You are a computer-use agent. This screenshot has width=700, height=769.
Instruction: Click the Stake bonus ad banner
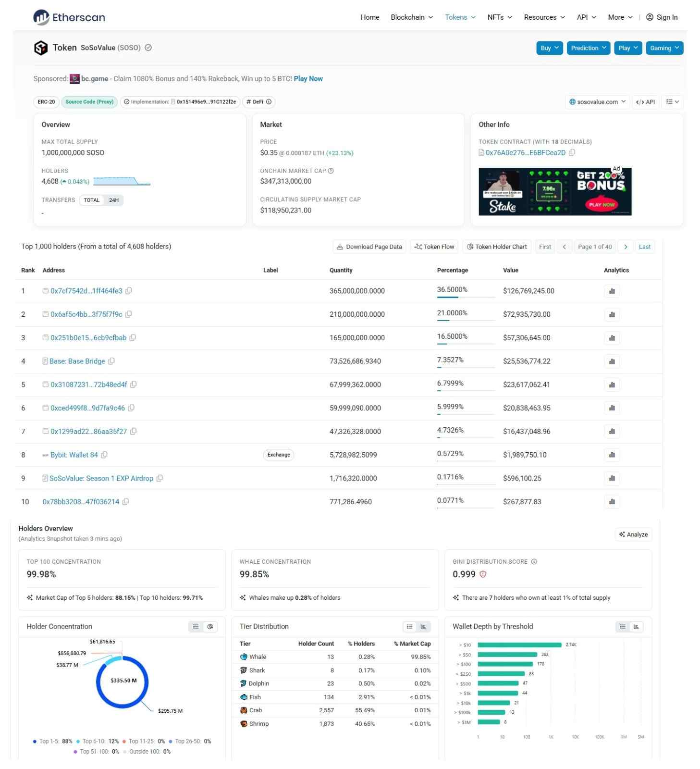pyautogui.click(x=555, y=191)
